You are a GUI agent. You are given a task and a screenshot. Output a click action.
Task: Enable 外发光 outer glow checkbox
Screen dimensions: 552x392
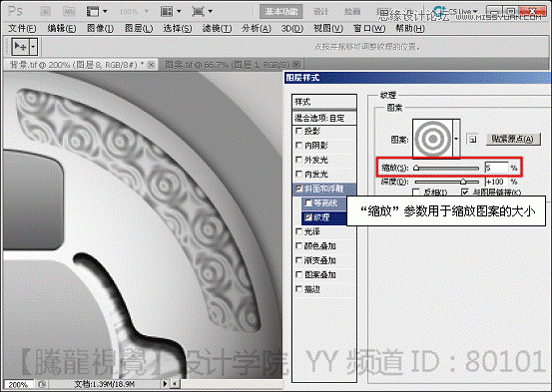coord(298,160)
